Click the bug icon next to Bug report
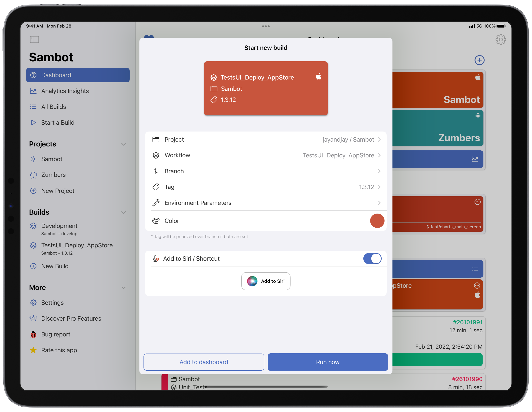 pos(33,334)
